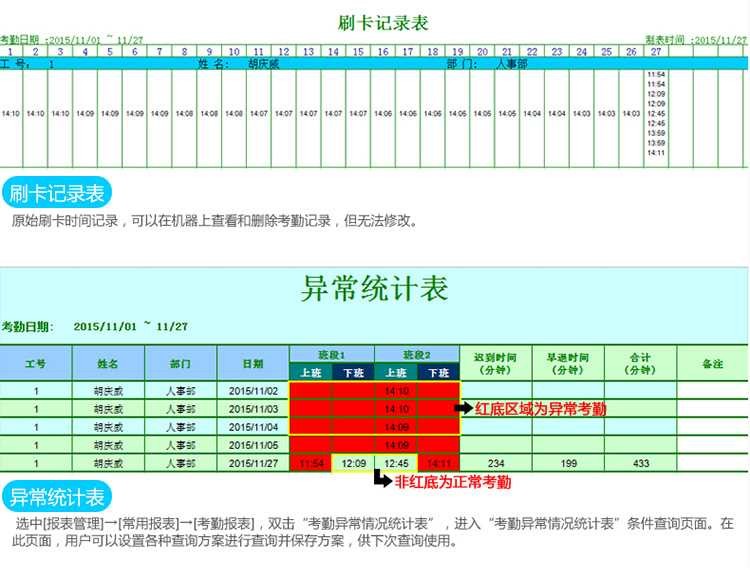Image resolution: width=750 pixels, height=570 pixels.
Task: Click the 12:09 normal attendance cell
Action: [x=353, y=463]
